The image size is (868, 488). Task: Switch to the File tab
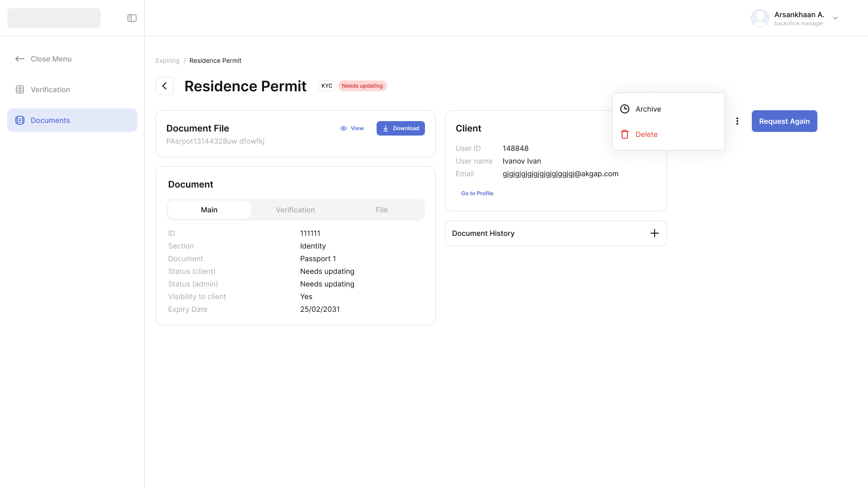tap(382, 210)
